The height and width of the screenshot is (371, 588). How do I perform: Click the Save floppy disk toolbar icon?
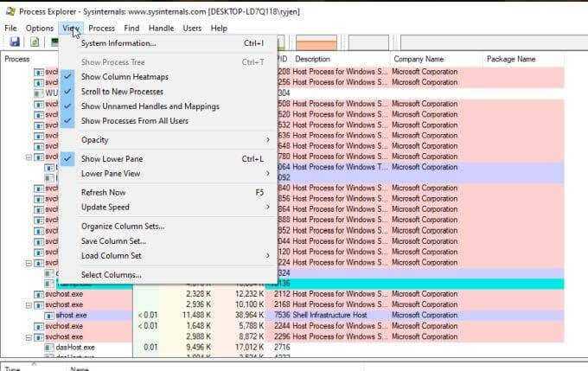(x=15, y=42)
